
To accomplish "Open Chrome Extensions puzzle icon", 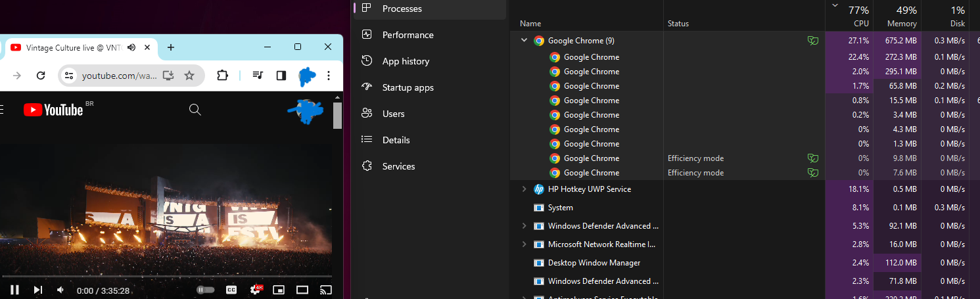I will pyautogui.click(x=223, y=76).
